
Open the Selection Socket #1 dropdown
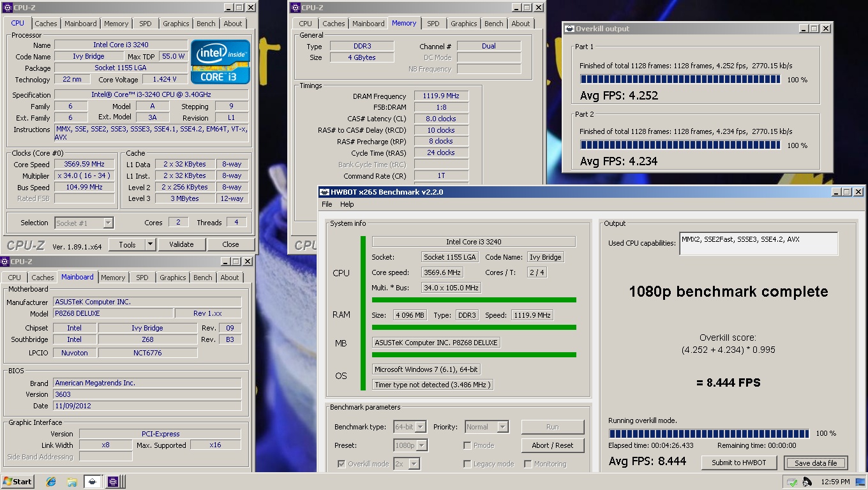108,223
